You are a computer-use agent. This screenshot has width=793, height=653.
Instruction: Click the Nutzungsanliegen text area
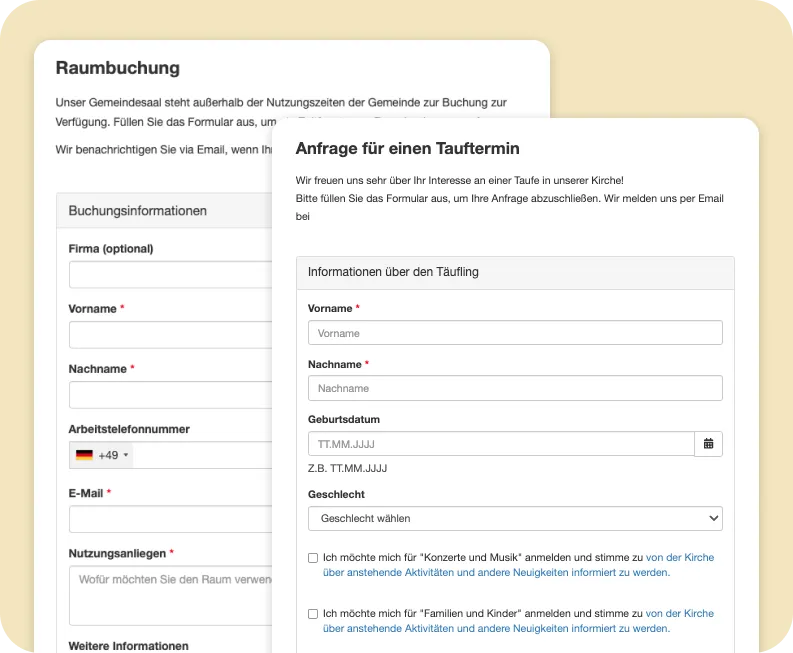pos(170,595)
